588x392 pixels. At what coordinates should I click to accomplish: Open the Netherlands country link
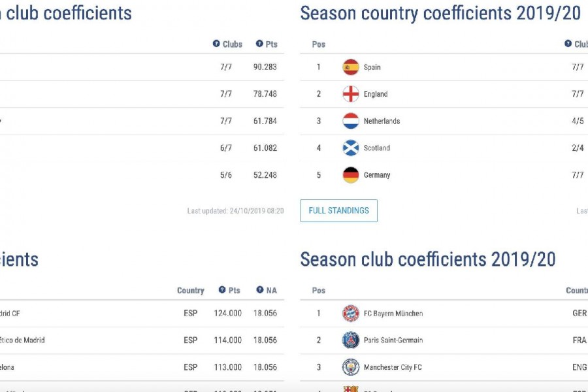[382, 121]
